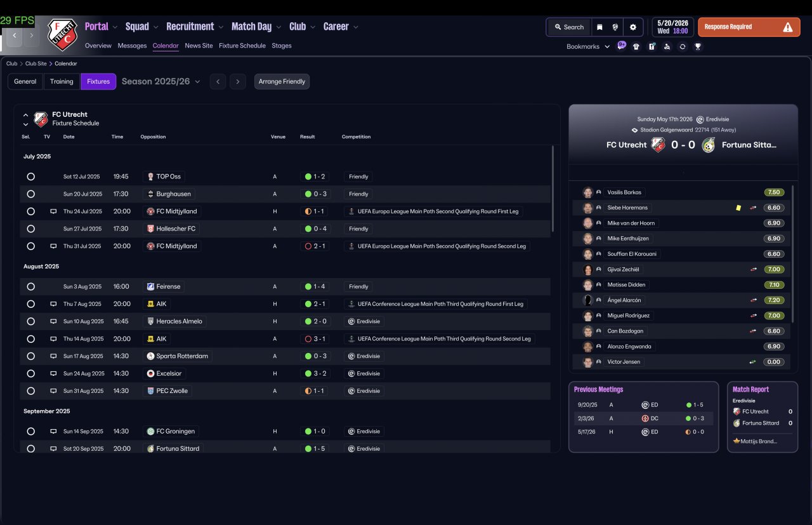Click the Arrange Friendly button
Viewport: 812px width, 525px height.
tap(282, 81)
